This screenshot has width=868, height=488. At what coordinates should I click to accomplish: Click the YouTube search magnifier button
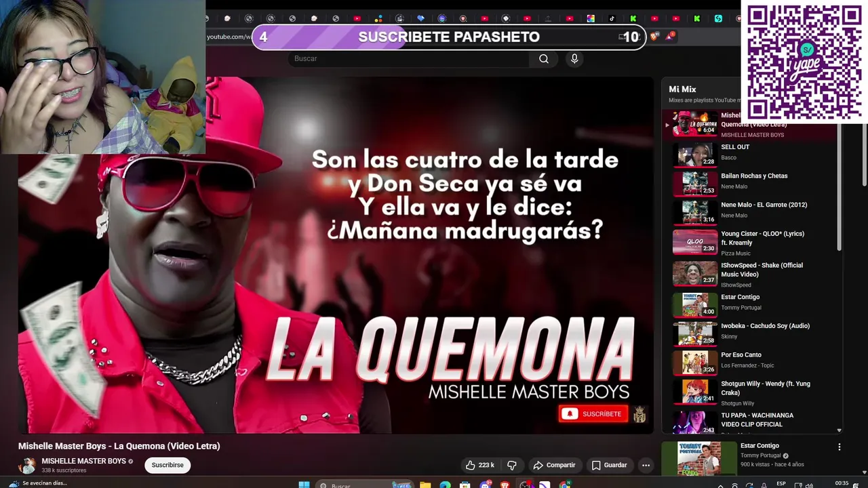[x=544, y=59]
